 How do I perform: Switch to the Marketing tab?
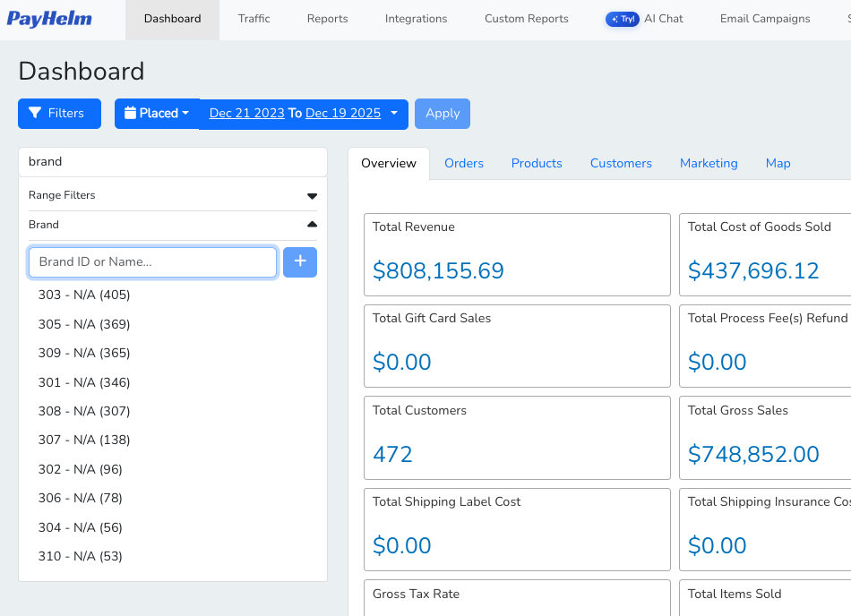pos(709,163)
